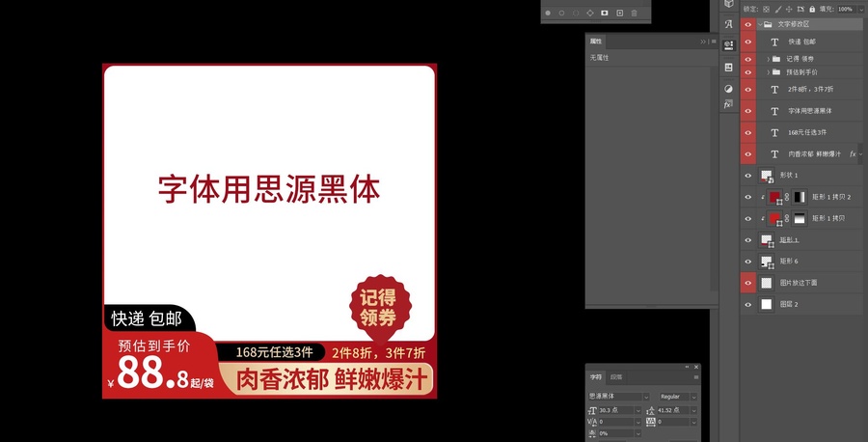Image resolution: width=868 pixels, height=442 pixels.
Task: Click the kerning V/A icon in Character panel
Action: coord(592,422)
